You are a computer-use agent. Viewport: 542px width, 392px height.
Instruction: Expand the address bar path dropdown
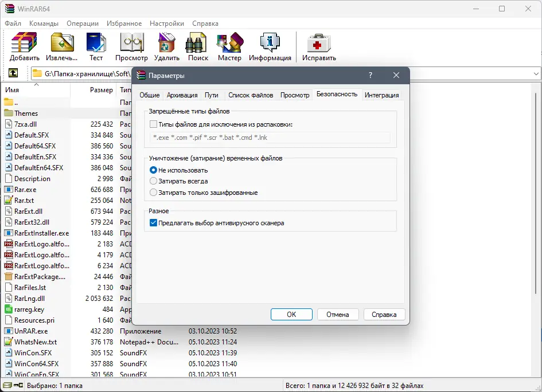(x=536, y=73)
